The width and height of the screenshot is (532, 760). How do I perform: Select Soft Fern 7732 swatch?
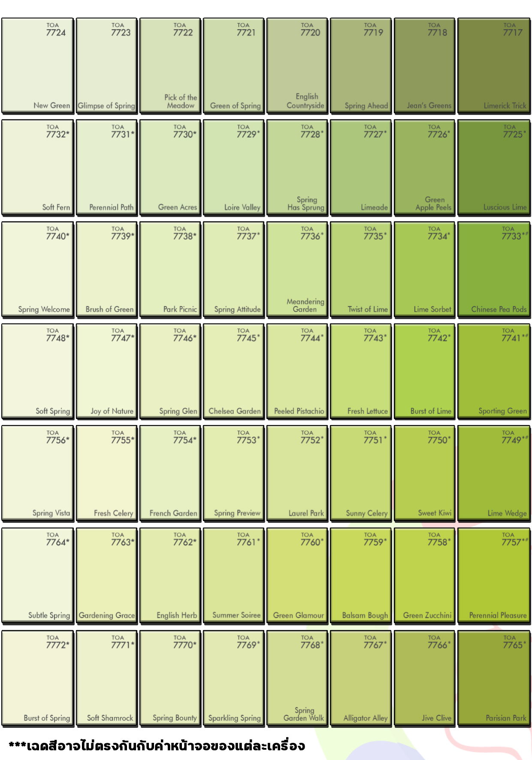click(x=38, y=168)
